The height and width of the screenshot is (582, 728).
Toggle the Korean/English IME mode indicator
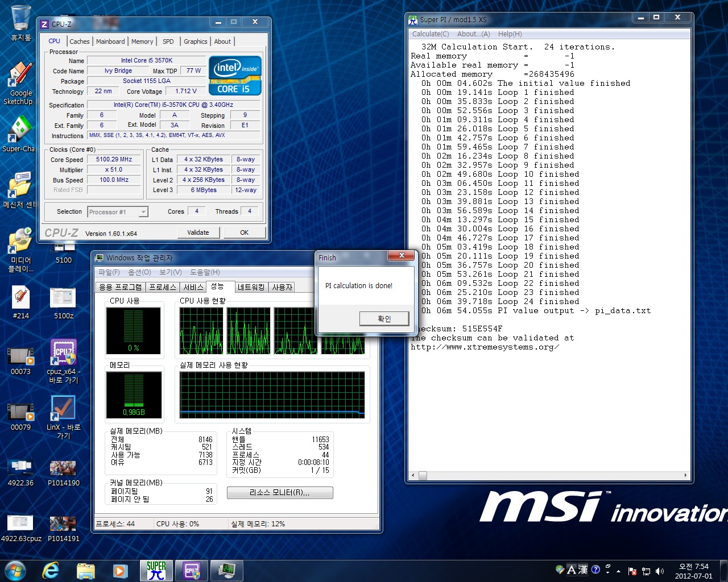(x=572, y=569)
